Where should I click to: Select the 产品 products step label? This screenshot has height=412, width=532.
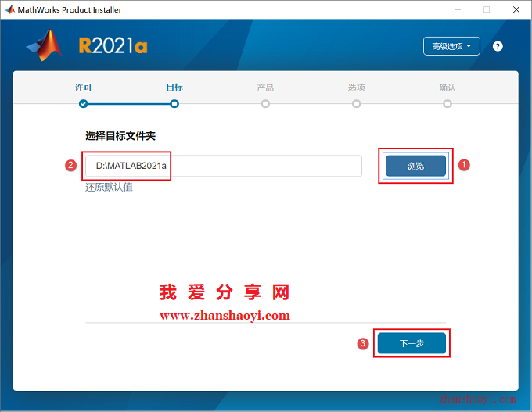pyautogui.click(x=265, y=88)
